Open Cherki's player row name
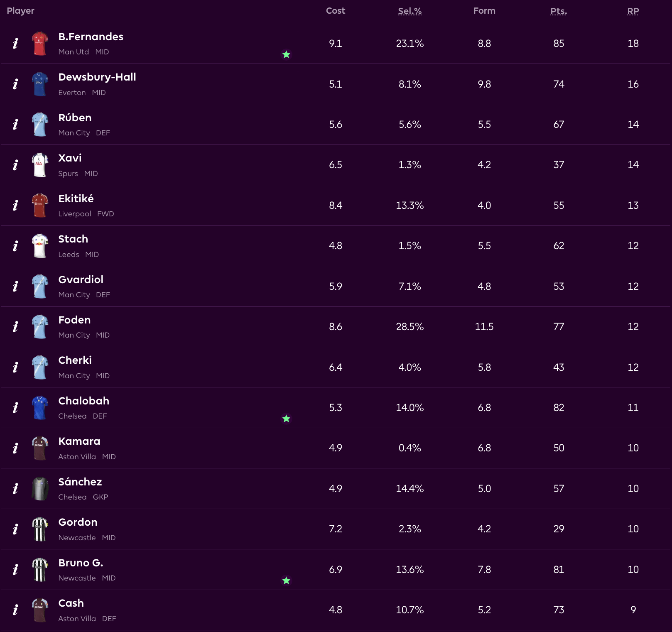This screenshot has height=632, width=672. pyautogui.click(x=75, y=360)
